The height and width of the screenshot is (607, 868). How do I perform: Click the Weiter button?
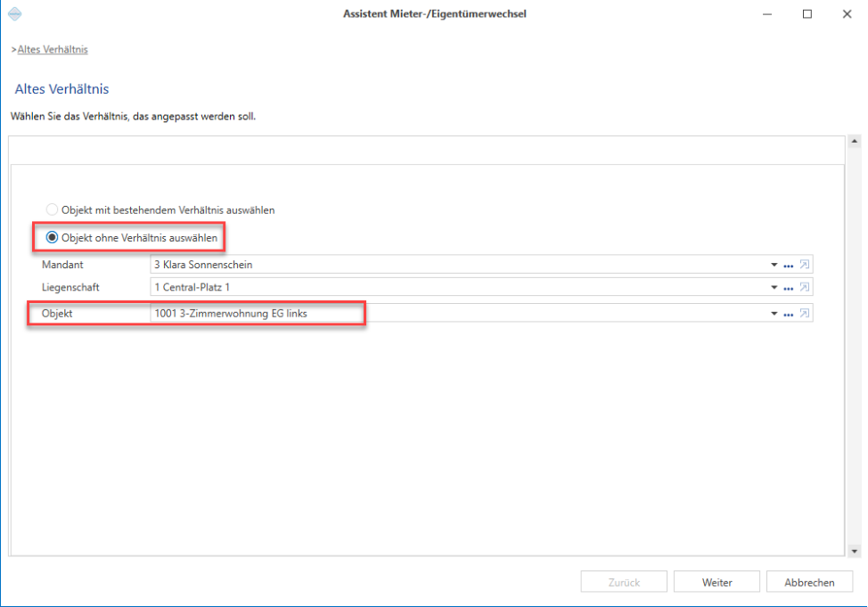(x=717, y=582)
